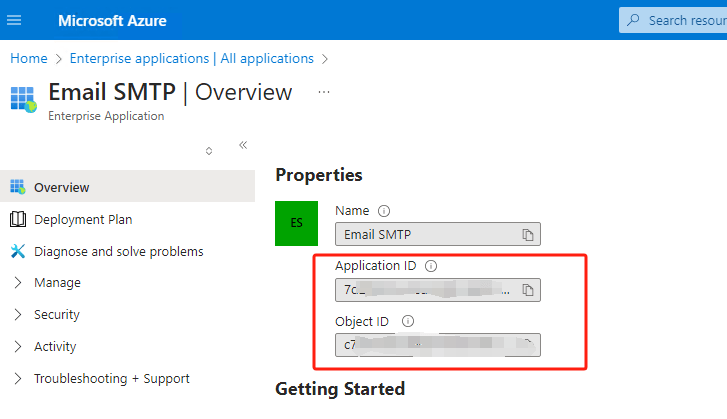Open the Azure portal hamburger menu
The height and width of the screenshot is (419, 727).
(14, 20)
